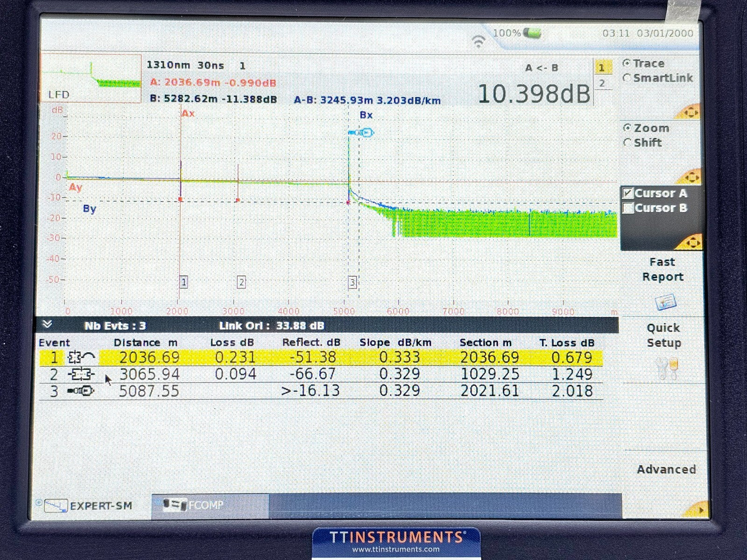Click directional arrows beside Zoom/Shift
The width and height of the screenshot is (747, 560).
(691, 177)
